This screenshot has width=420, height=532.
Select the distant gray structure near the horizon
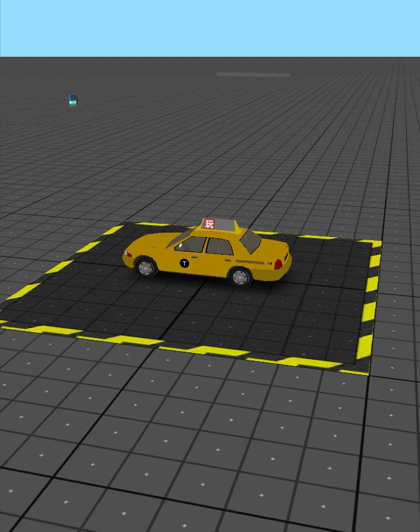253,74
